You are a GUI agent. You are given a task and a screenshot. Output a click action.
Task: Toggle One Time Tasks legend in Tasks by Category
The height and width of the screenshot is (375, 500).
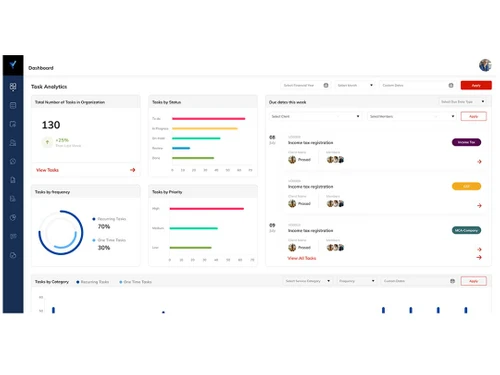[x=135, y=282]
